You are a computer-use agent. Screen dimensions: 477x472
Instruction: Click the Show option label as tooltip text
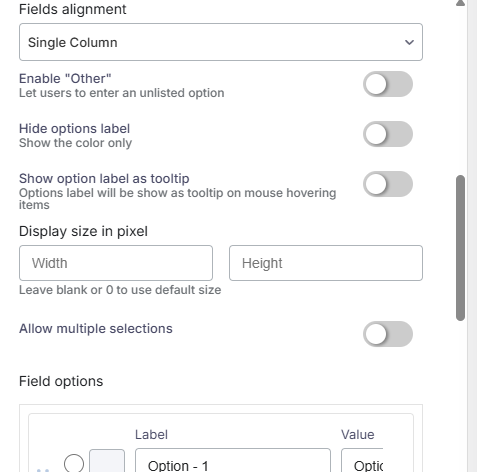(x=104, y=179)
